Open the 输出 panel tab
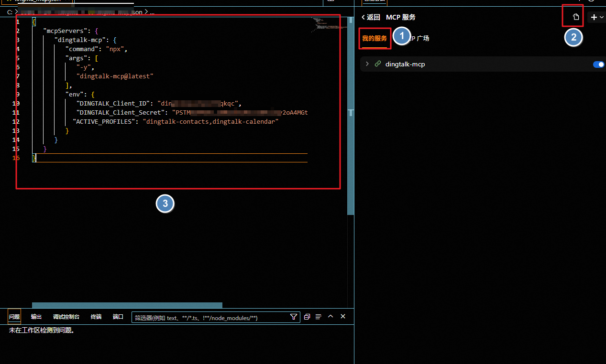Screen dimensions: 606x364 (36, 317)
